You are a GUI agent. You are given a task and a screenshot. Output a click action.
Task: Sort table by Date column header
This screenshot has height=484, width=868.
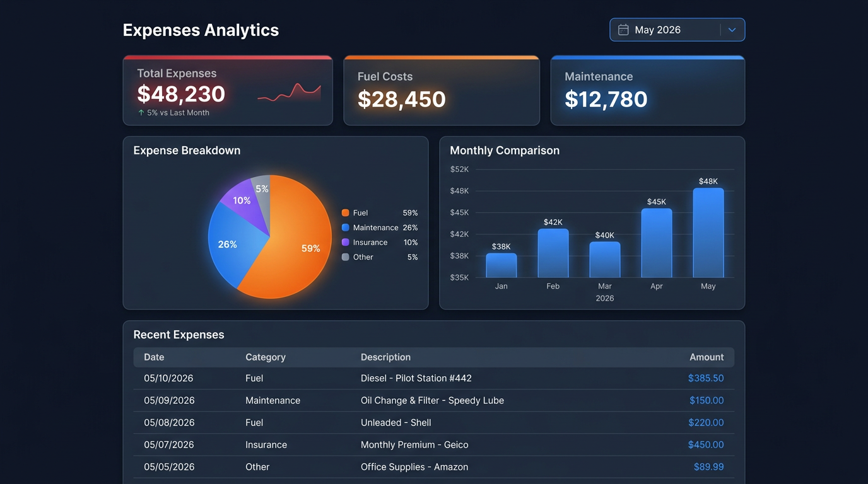pyautogui.click(x=154, y=357)
